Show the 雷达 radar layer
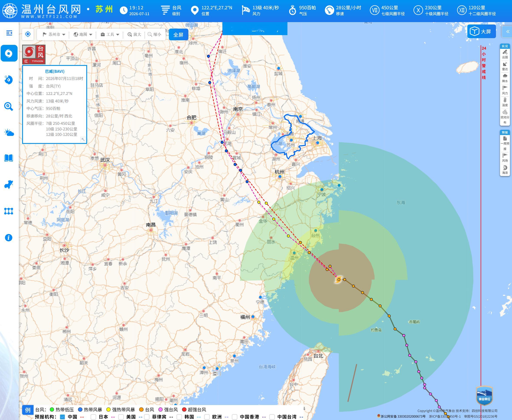This screenshot has width=512, height=420. tap(505, 66)
